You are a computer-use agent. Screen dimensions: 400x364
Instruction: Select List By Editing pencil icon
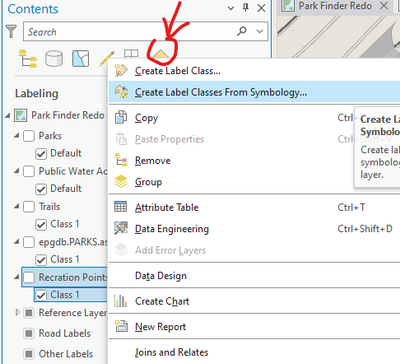tap(107, 58)
